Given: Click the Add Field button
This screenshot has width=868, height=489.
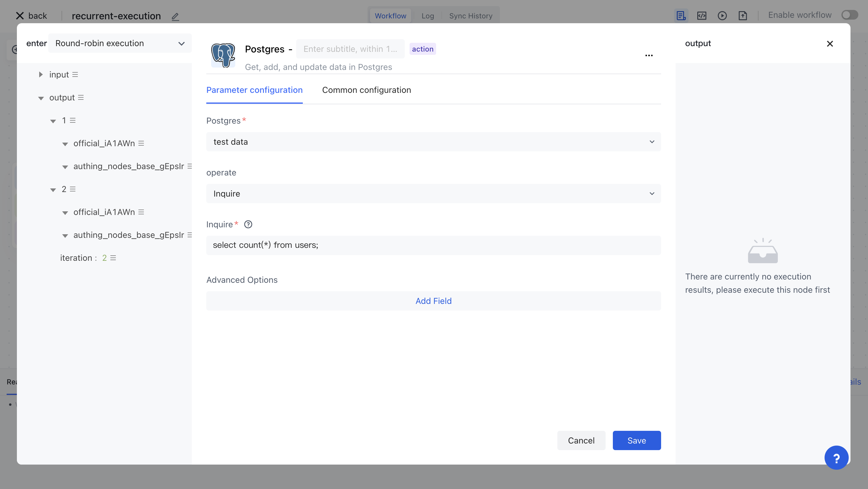Looking at the screenshot, I should click(433, 301).
